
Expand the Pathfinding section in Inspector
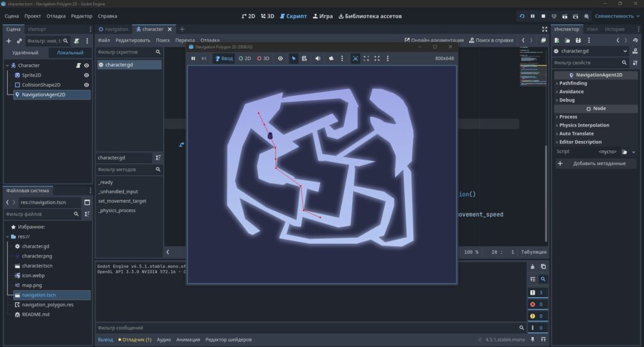(573, 83)
